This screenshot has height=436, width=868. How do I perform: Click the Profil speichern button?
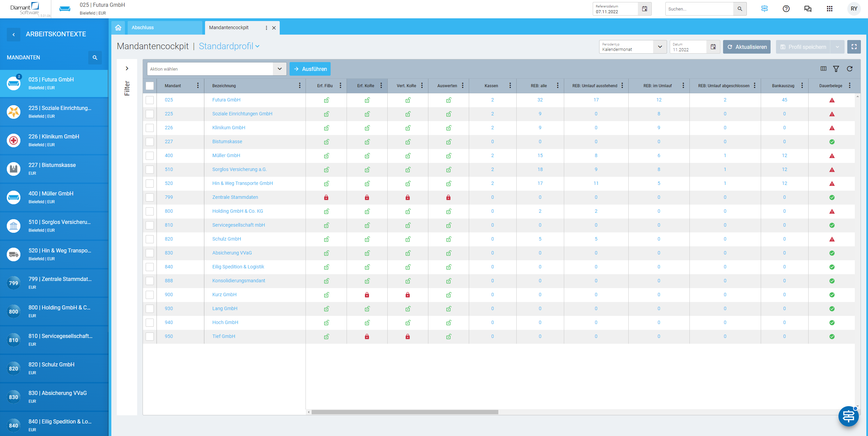pyautogui.click(x=803, y=47)
